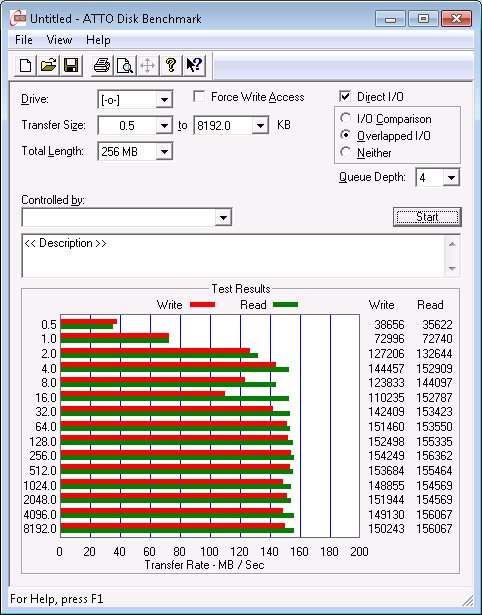The height and width of the screenshot is (615, 482).
Task: Click the read value 35622
Action: point(437,325)
